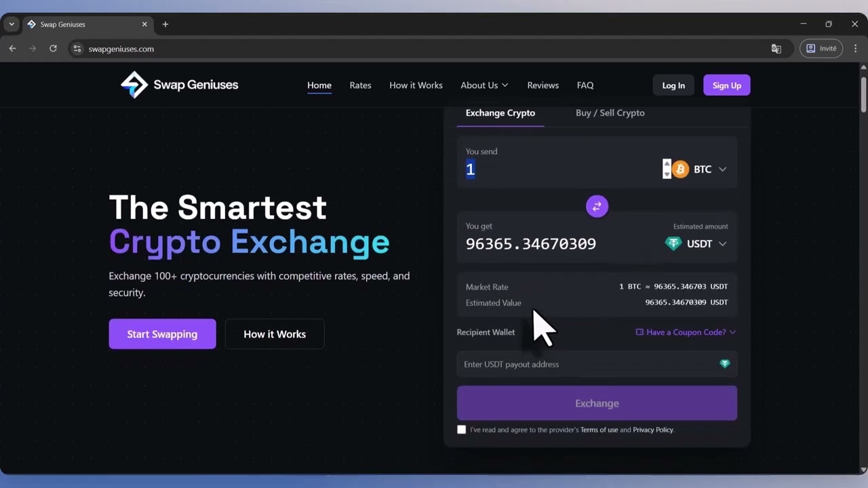Open How it Works in navigation bar
This screenshot has height=488, width=868.
point(416,85)
